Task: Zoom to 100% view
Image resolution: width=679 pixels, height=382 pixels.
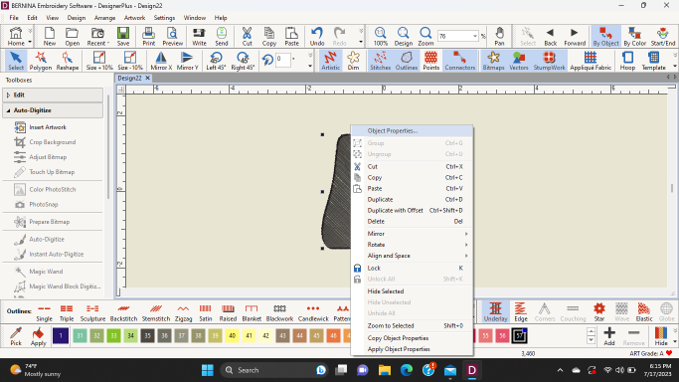Action: pyautogui.click(x=381, y=37)
